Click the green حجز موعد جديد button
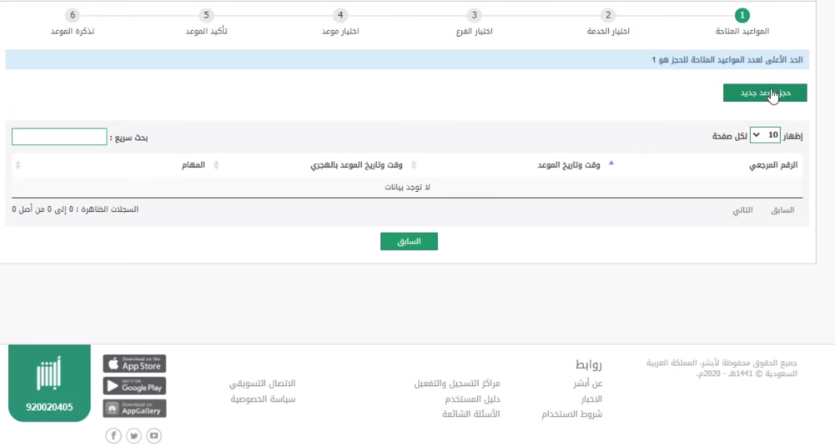Image resolution: width=835 pixels, height=447 pixels. pyautogui.click(x=764, y=93)
